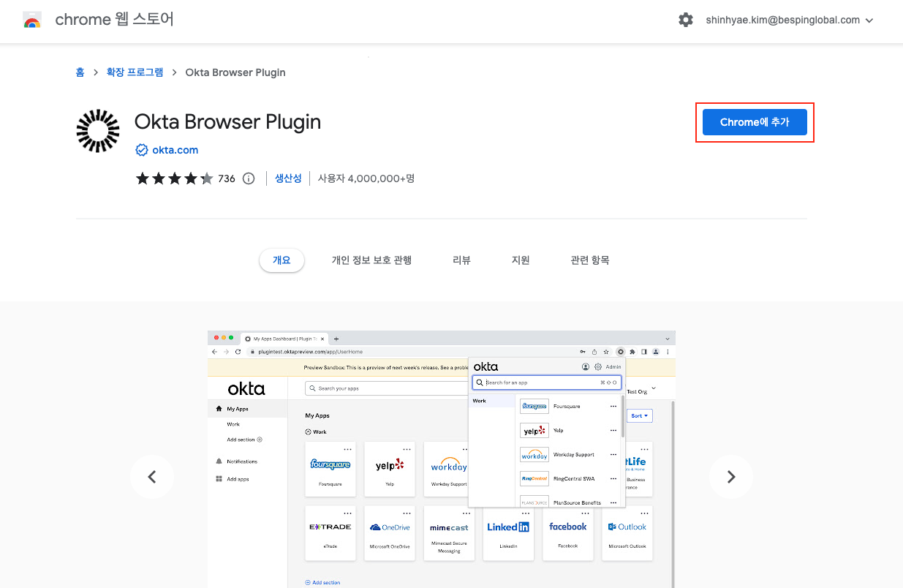Click the five-star rating display

coord(174,178)
